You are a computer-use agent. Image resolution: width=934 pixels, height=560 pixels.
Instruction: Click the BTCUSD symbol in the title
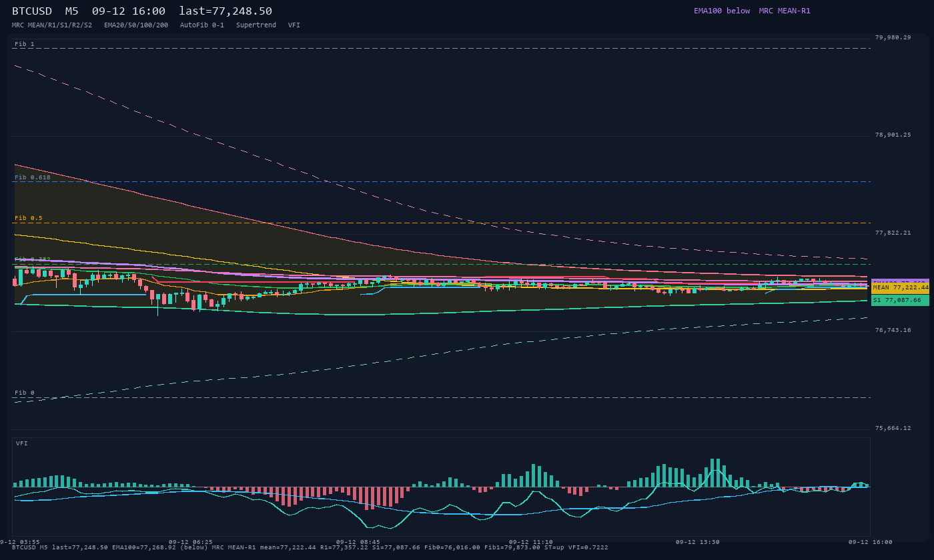pyautogui.click(x=32, y=11)
